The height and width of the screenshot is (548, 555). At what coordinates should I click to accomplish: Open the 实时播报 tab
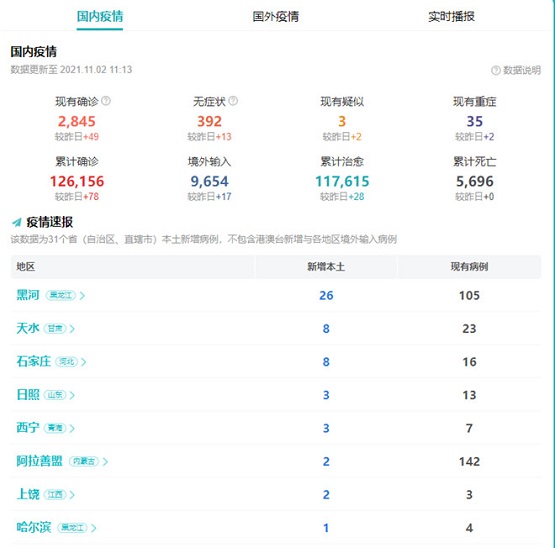click(x=451, y=17)
